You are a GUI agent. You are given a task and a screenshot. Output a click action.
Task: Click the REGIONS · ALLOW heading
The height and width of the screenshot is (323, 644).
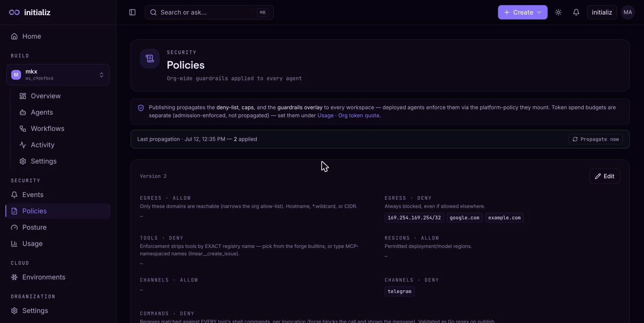412,239
